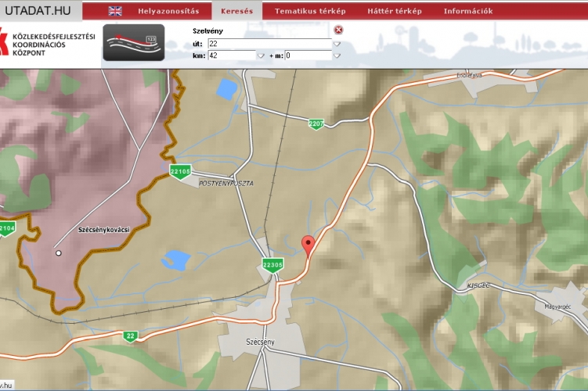Switch to the Háttér térkép tab
588x391 pixels.
coord(395,11)
